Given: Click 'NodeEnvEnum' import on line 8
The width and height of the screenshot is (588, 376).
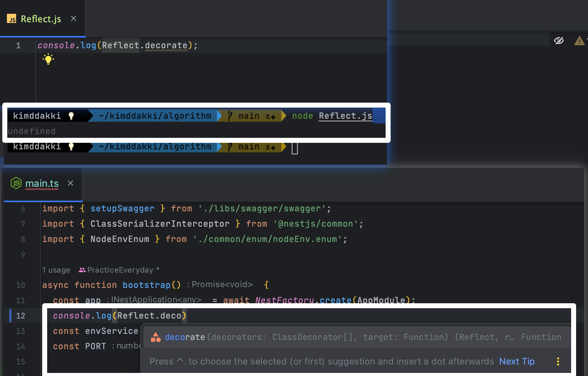Looking at the screenshot, I should [x=120, y=239].
